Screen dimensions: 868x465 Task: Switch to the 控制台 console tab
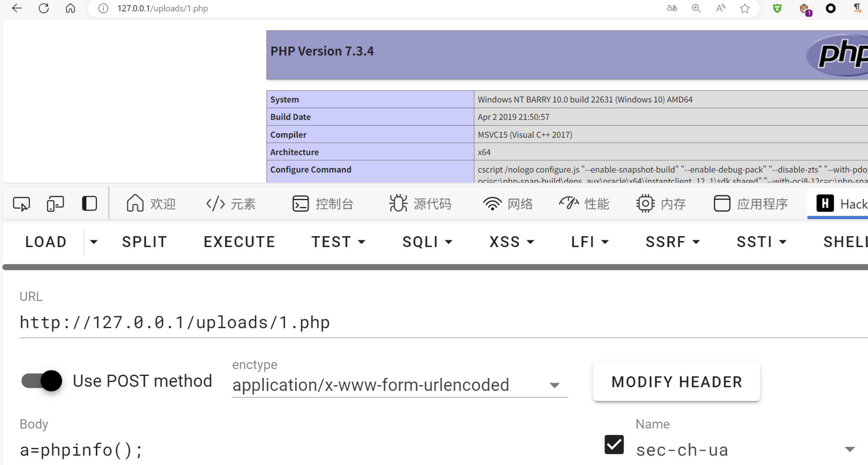click(x=323, y=204)
